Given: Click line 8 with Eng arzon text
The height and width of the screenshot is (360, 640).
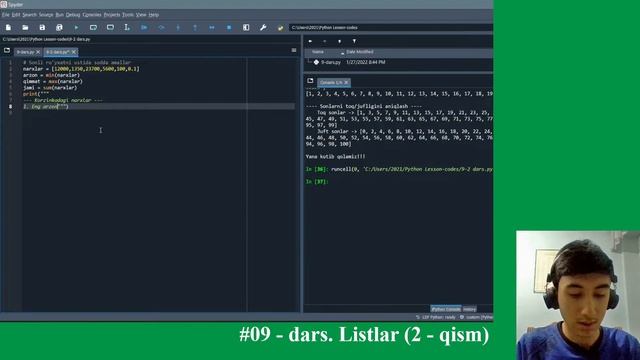Looking at the screenshot, I should 46,107.
